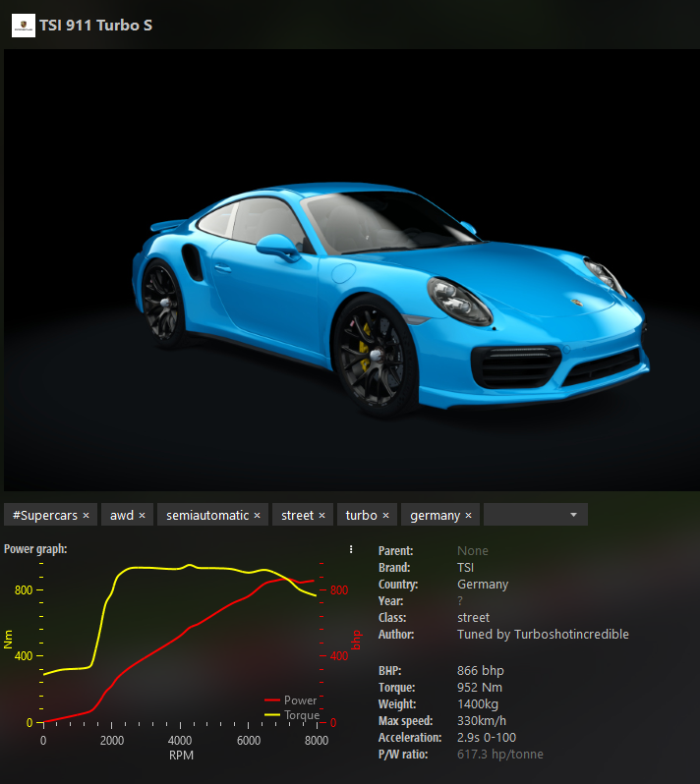
Task: Remove the germany tag
Action: click(x=468, y=516)
